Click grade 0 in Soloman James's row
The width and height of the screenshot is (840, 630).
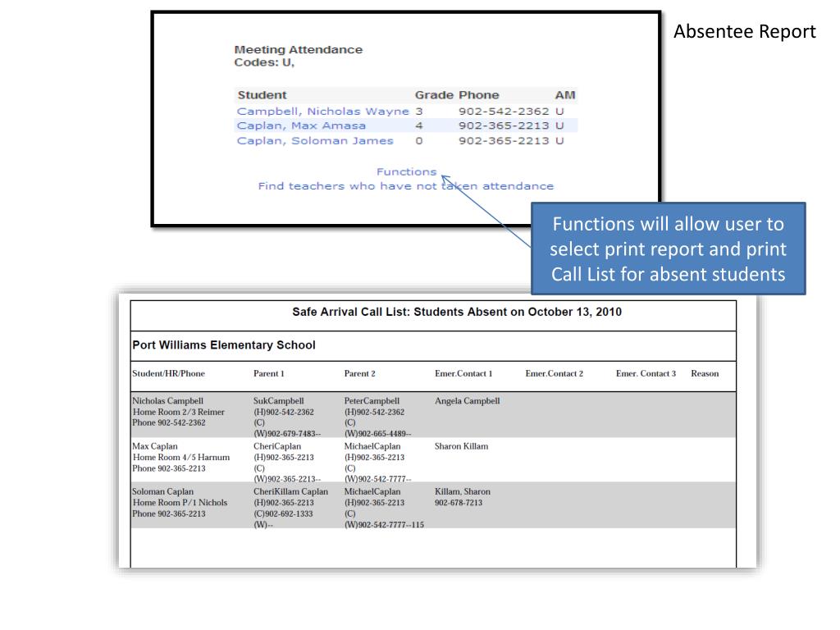coord(419,141)
